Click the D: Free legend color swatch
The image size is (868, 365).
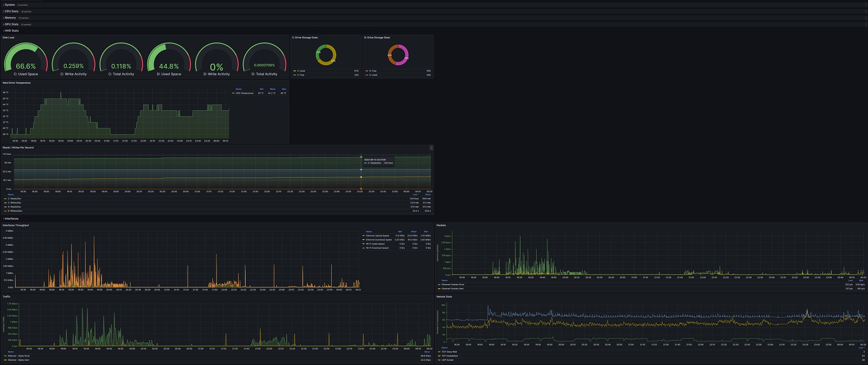point(366,71)
